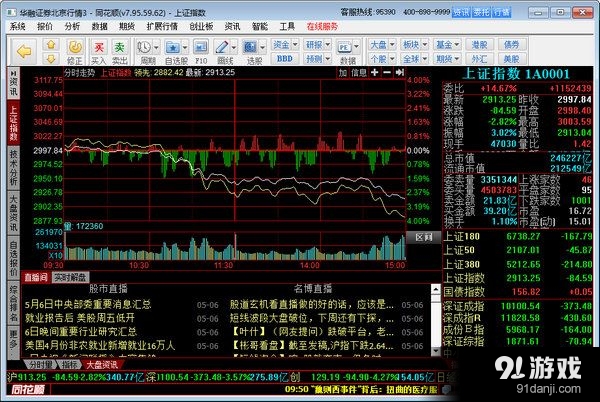Screen dimensions: 600x402
Task: Open the red 在线服务 menu
Action: tap(322, 26)
